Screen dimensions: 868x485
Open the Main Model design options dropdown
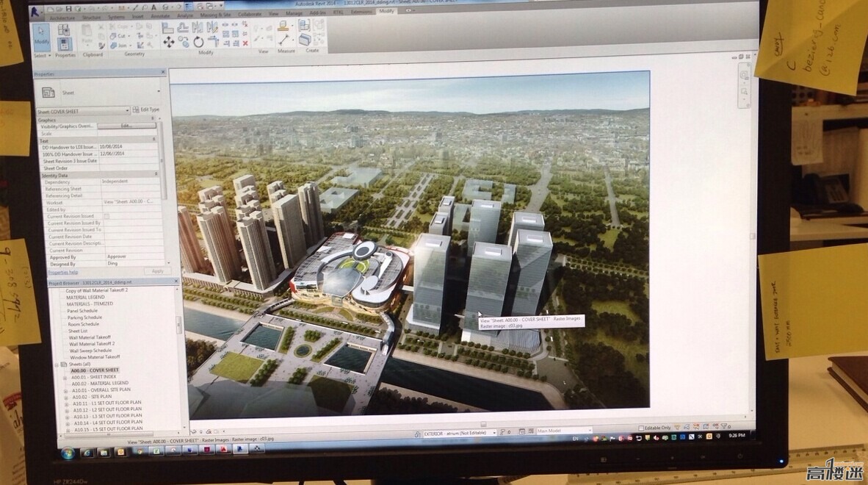563,430
